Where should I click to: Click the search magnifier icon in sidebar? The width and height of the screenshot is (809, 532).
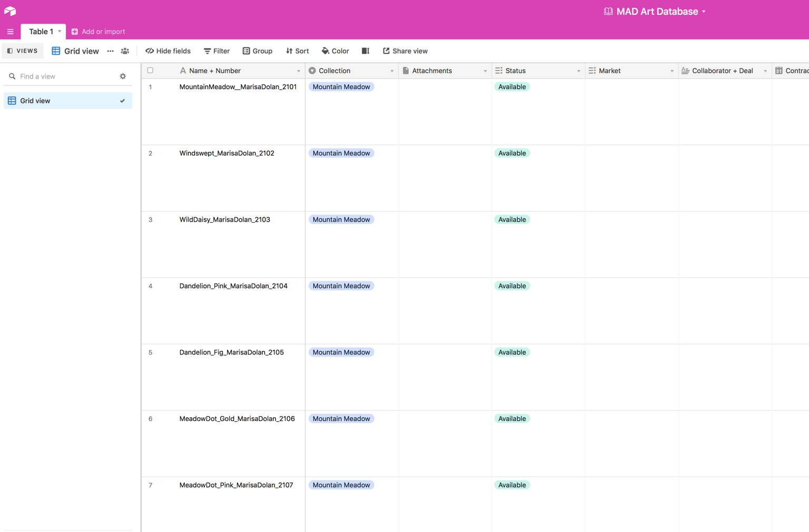[12, 76]
